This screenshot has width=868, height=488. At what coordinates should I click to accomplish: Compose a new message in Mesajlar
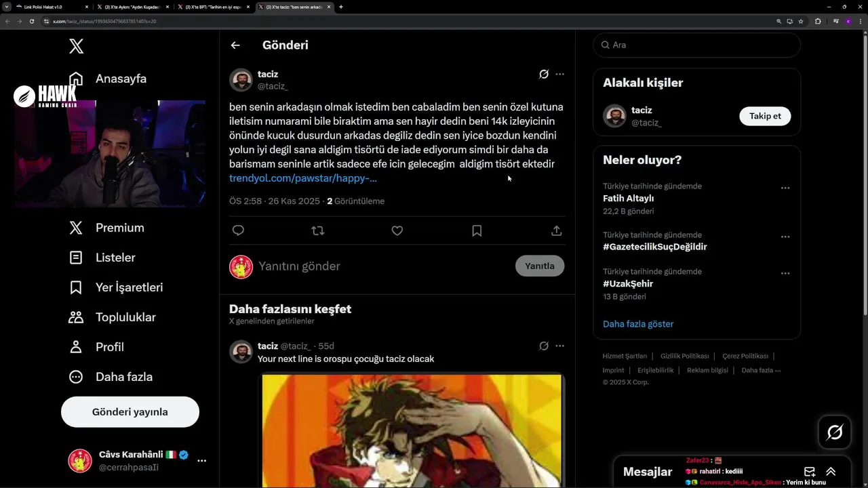tap(809, 472)
